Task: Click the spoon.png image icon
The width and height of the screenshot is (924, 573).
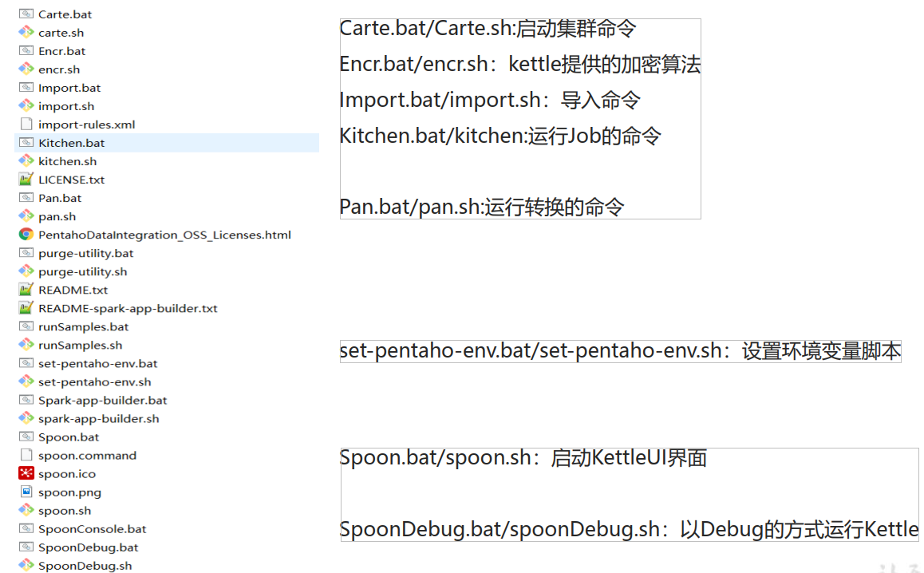Action: [x=26, y=492]
